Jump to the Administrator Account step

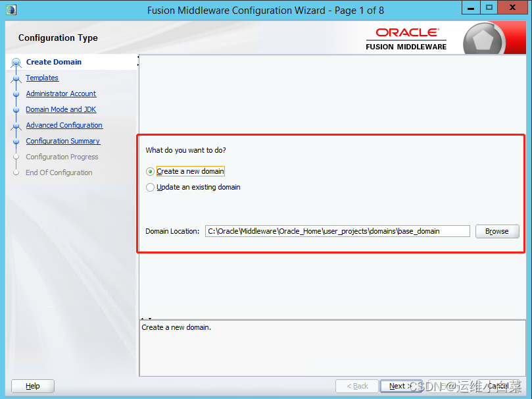tap(61, 93)
